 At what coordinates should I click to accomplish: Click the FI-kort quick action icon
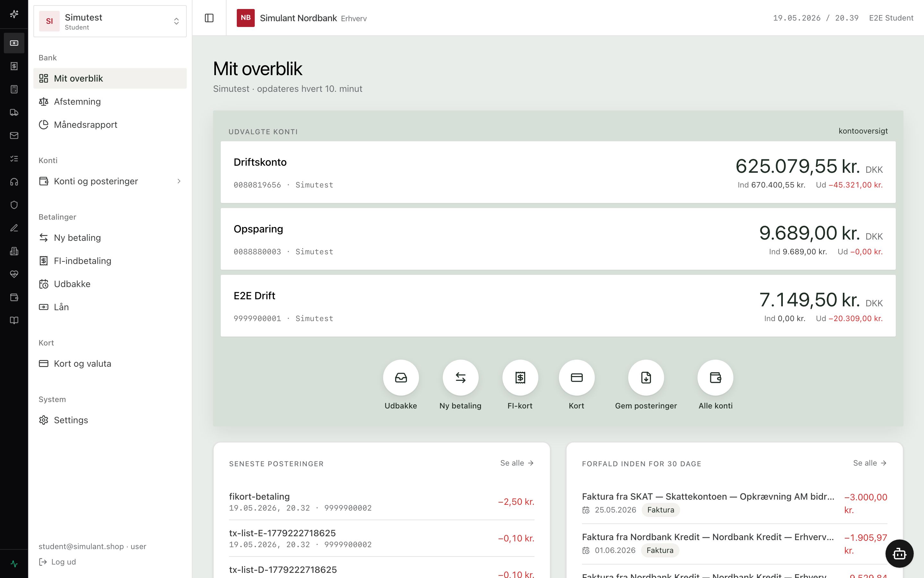(x=520, y=378)
